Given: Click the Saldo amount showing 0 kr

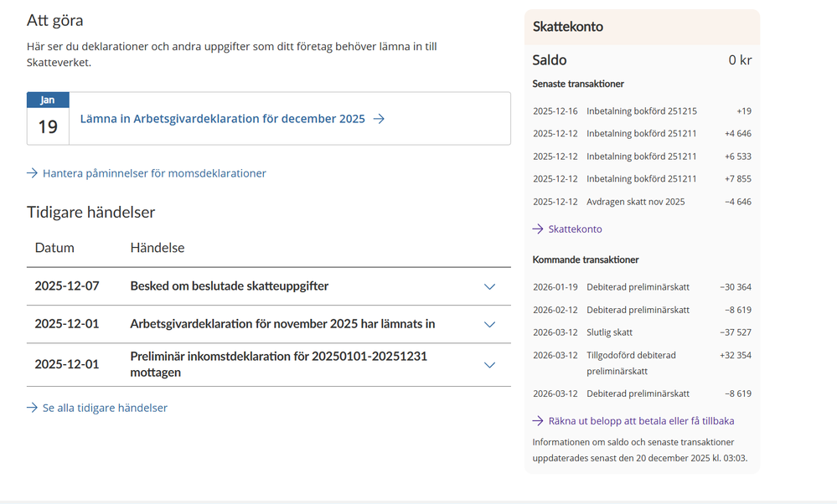Looking at the screenshot, I should tap(739, 59).
